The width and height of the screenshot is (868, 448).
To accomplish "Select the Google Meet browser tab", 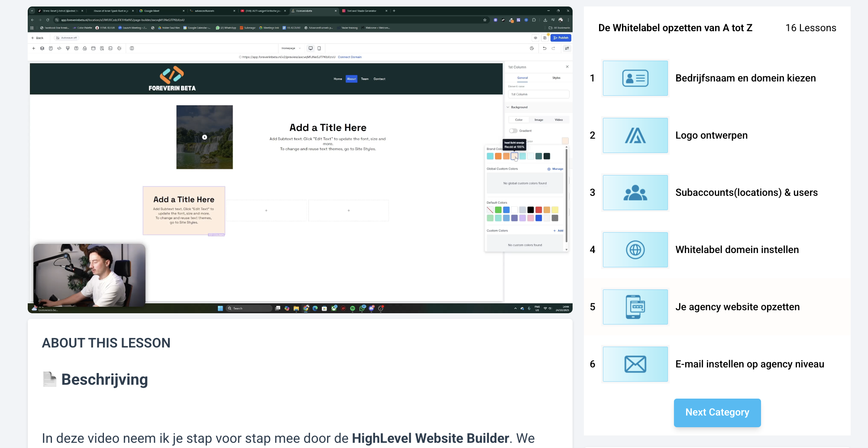I will (162, 11).
